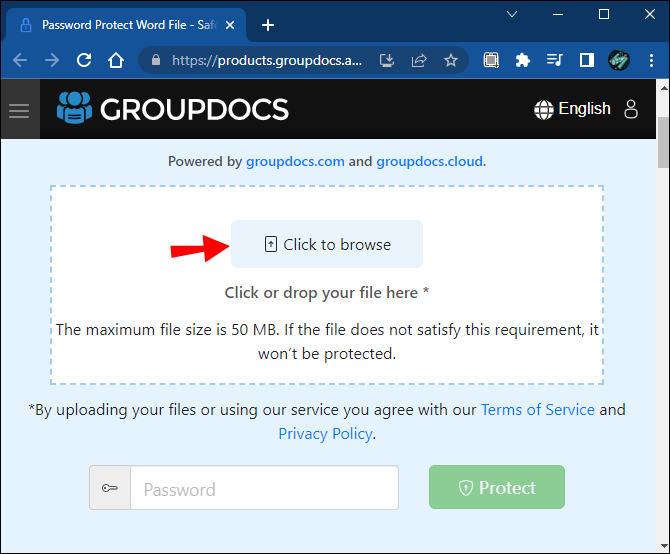670x554 pixels.
Task: Click the key icon beside Password field
Action: coord(110,488)
